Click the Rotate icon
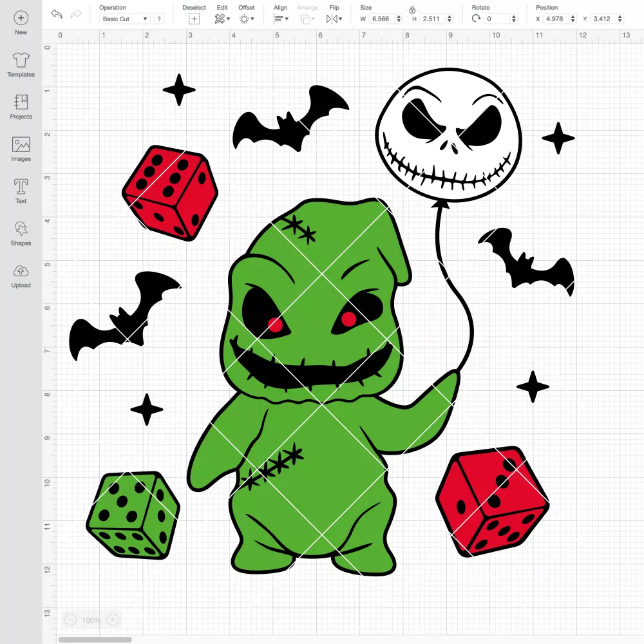 (x=476, y=19)
